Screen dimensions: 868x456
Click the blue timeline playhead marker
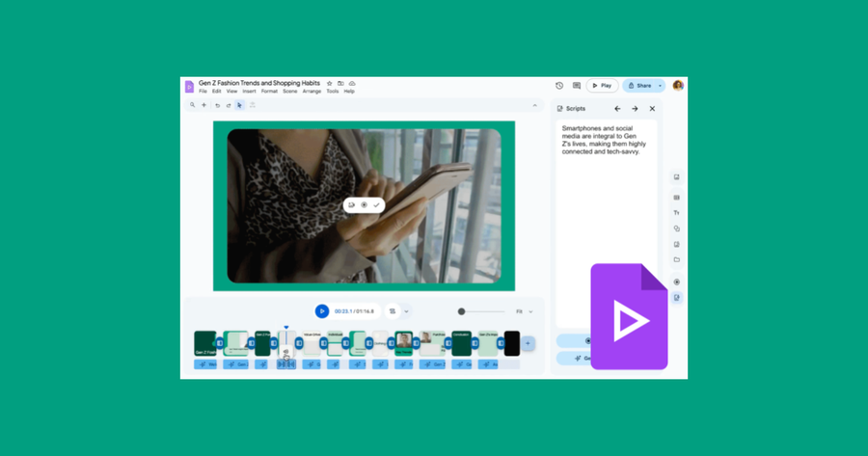pos(286,328)
